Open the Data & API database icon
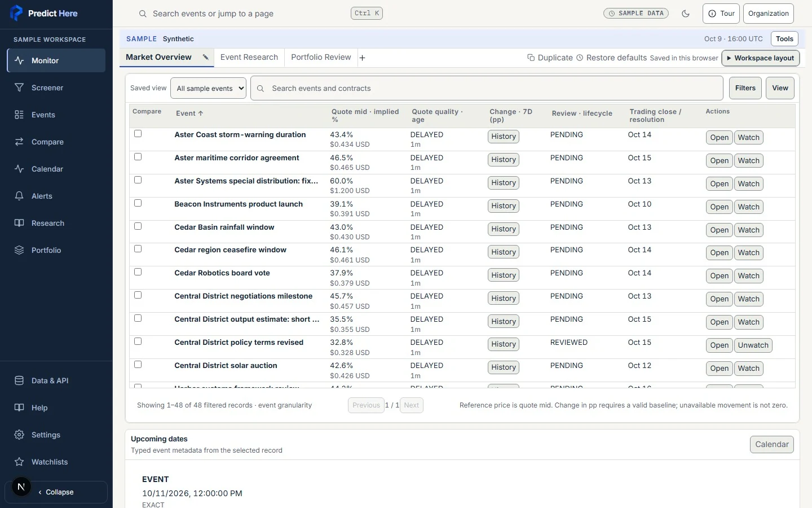Image resolution: width=812 pixels, height=508 pixels. (19, 380)
